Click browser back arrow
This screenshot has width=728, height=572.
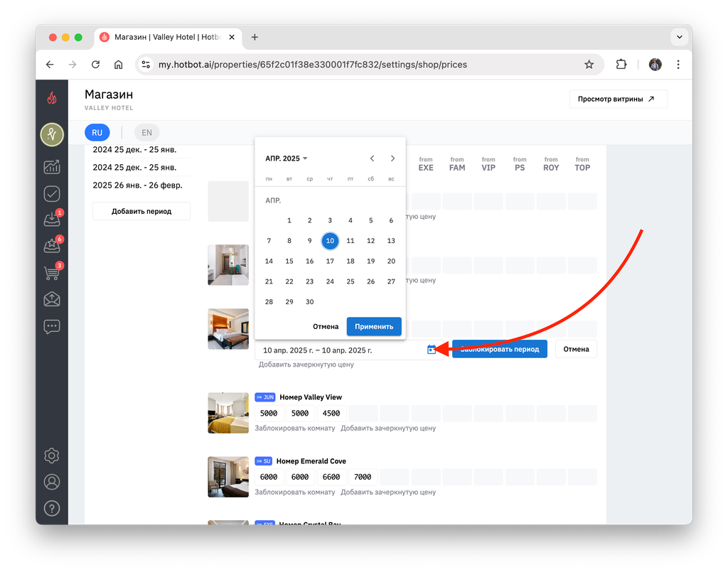[50, 65]
